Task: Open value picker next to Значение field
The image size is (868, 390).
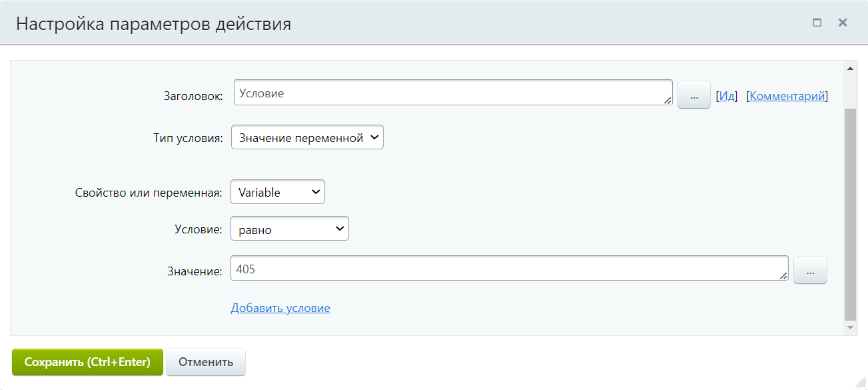Action: point(810,271)
